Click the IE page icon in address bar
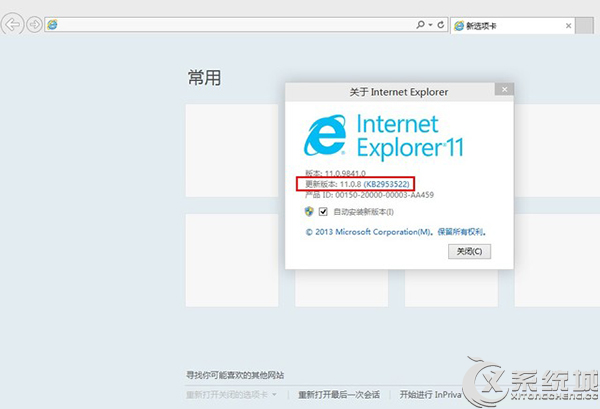Image resolution: width=600 pixels, height=409 pixels. (52, 24)
